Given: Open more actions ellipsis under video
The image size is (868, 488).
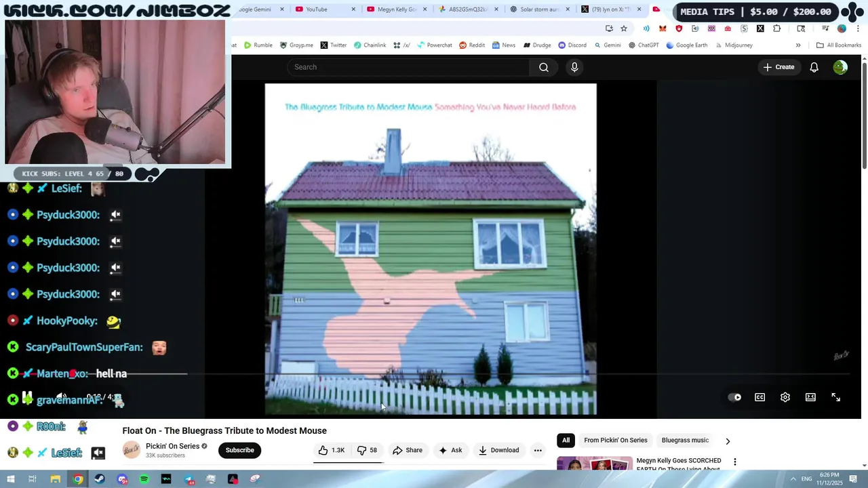Looking at the screenshot, I should pyautogui.click(x=538, y=450).
